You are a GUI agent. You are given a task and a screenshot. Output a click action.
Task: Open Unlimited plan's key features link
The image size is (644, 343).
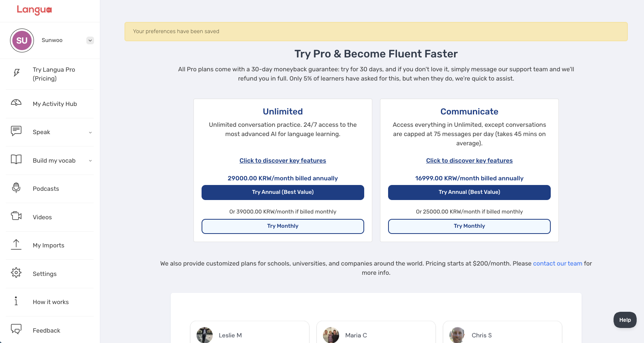pyautogui.click(x=282, y=161)
